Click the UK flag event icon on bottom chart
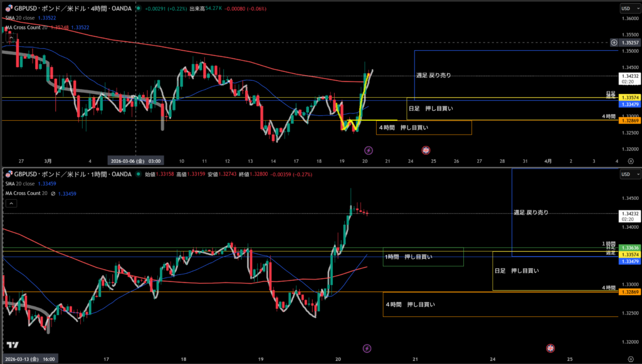 [550, 348]
